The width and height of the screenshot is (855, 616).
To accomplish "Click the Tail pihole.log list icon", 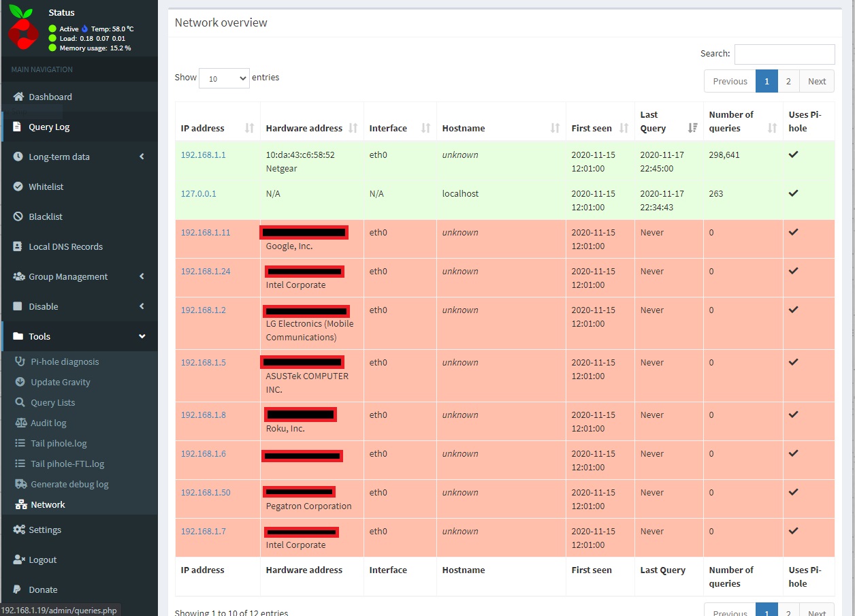I will pyautogui.click(x=20, y=443).
